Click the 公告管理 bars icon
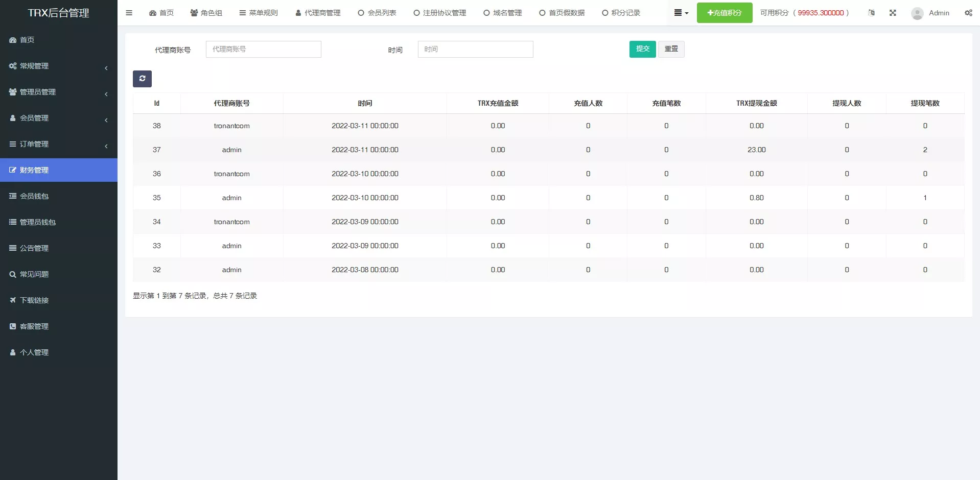The height and width of the screenshot is (480, 980). [13, 248]
